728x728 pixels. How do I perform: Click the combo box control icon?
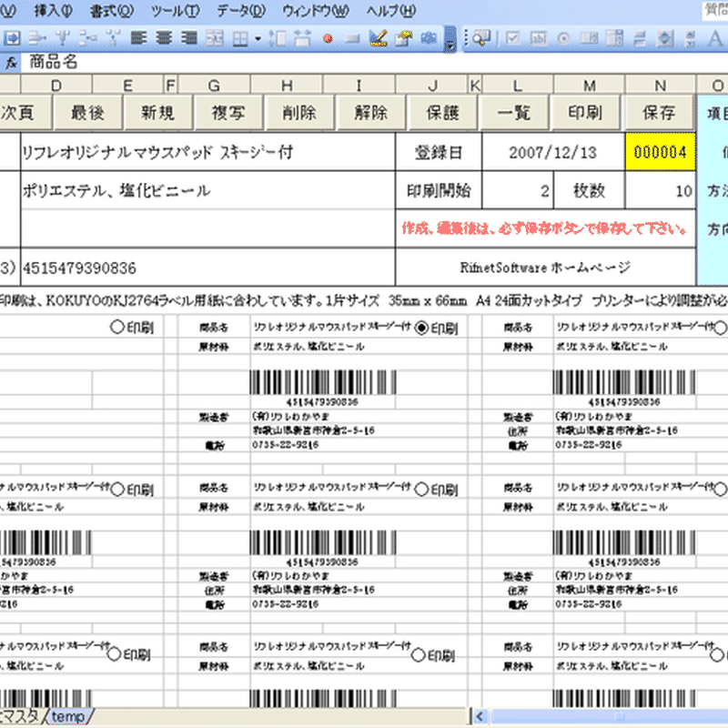click(615, 38)
